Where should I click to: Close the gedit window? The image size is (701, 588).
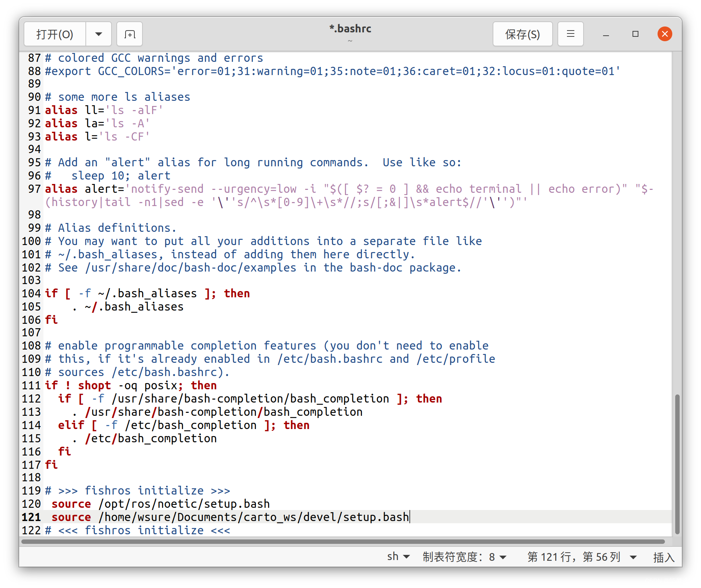(665, 34)
